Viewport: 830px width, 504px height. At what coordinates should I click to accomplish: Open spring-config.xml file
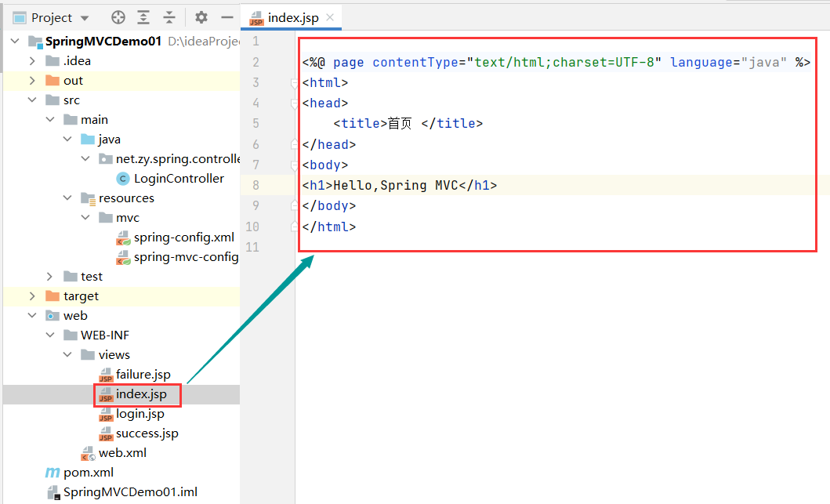pyautogui.click(x=183, y=237)
